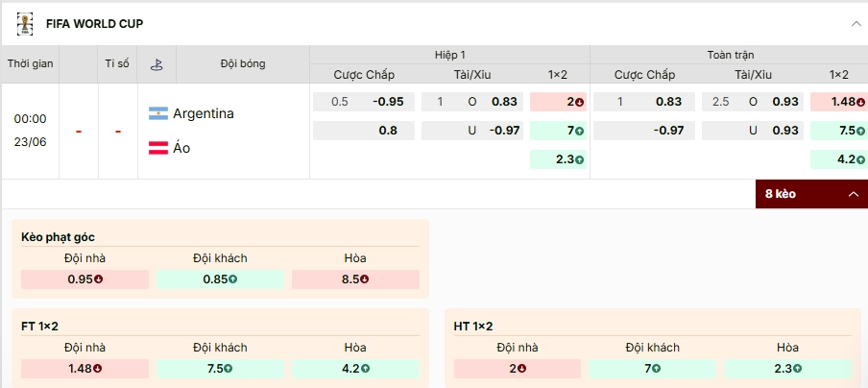This screenshot has width=868, height=388.
Task: Select Toàn trận handicap odds -0.97
Action: pyautogui.click(x=644, y=131)
